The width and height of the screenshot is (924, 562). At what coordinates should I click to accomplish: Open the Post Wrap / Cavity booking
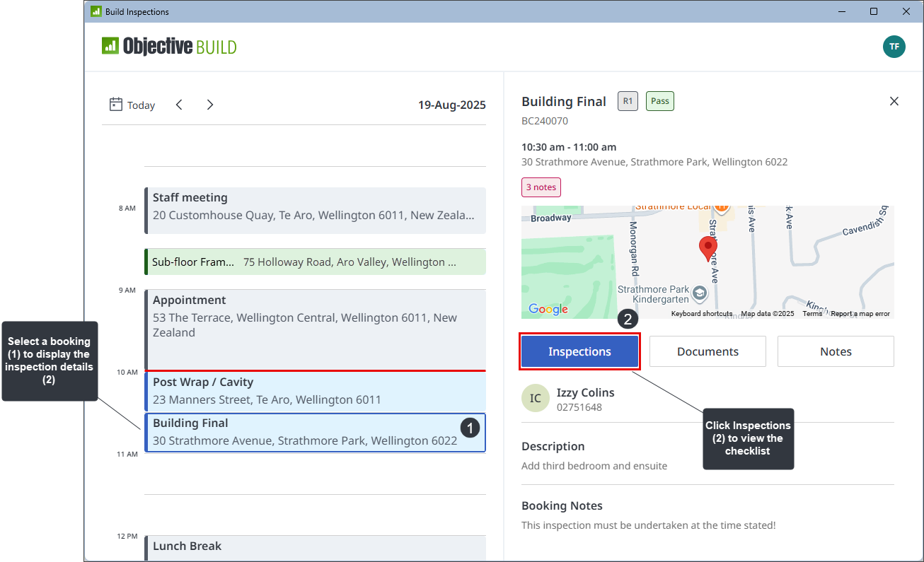coord(315,391)
